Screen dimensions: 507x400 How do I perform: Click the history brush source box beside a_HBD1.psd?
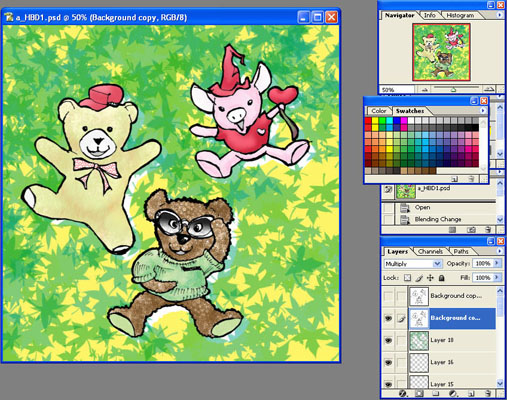(388, 189)
